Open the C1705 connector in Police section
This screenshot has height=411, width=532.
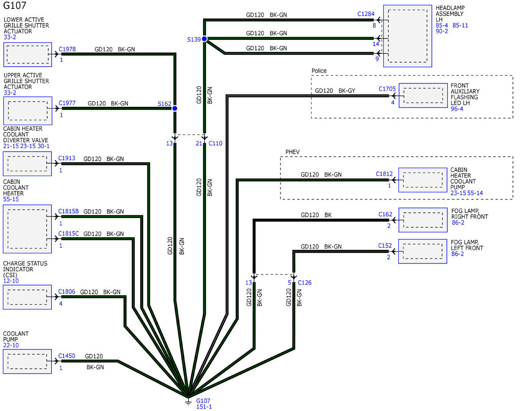[x=387, y=89]
